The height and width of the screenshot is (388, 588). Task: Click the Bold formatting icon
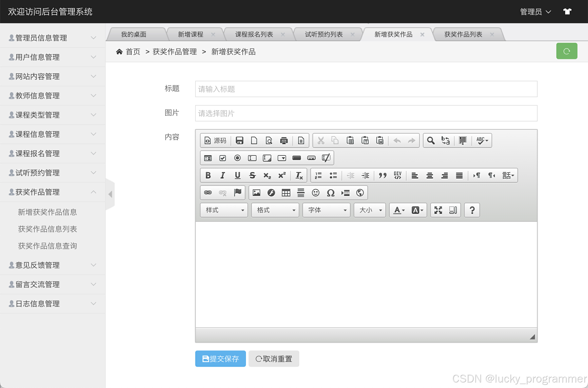tap(208, 176)
